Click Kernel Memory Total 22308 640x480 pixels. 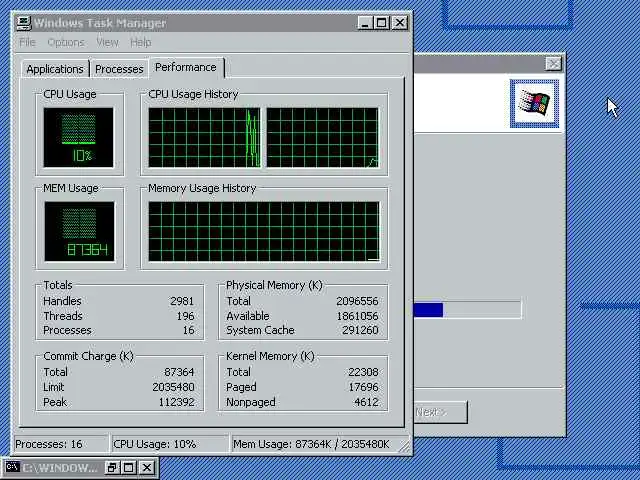(363, 372)
